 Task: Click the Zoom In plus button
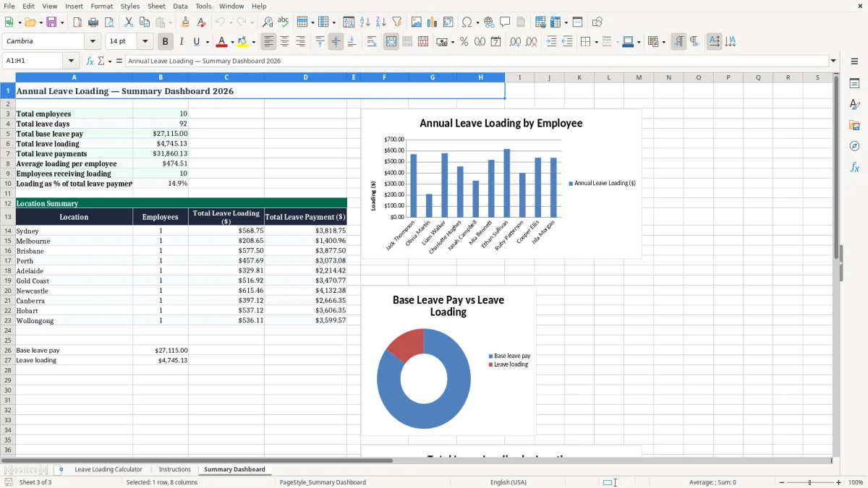click(839, 482)
